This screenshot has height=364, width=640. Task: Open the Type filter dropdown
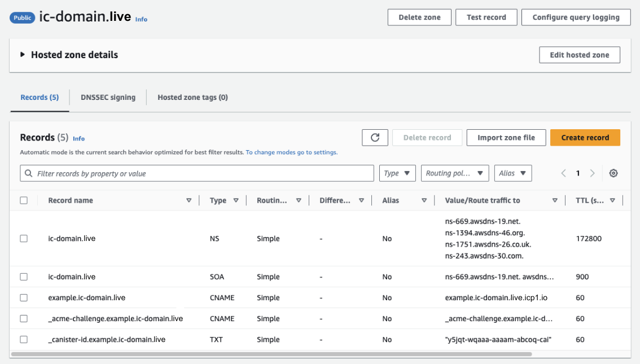click(397, 173)
